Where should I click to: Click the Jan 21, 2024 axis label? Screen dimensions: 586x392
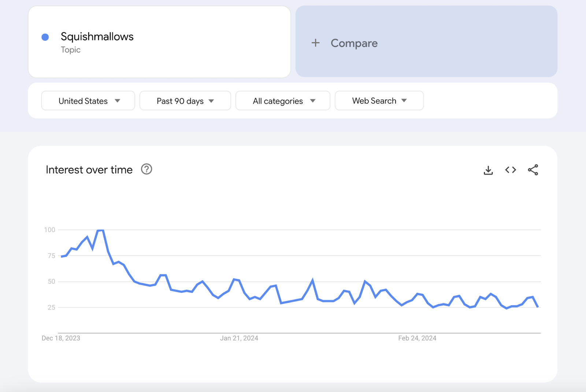[x=239, y=338]
